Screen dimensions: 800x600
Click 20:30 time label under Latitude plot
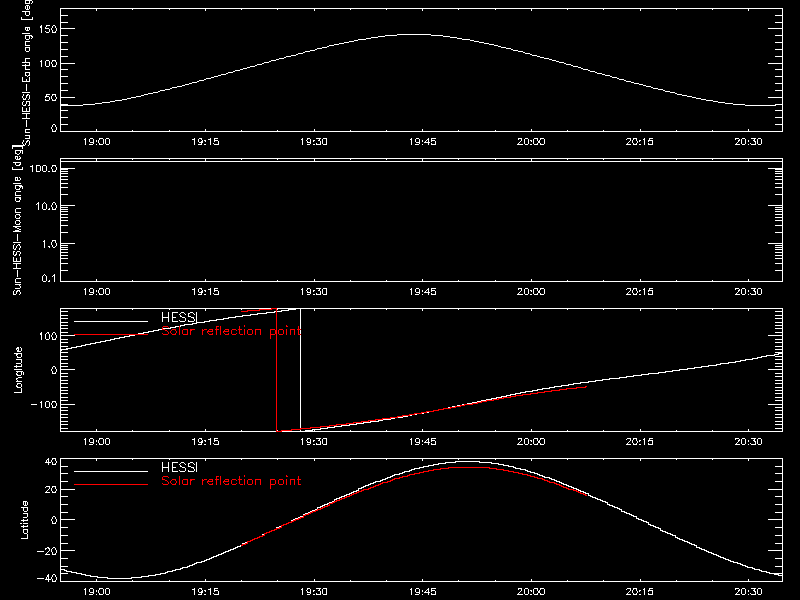748,592
